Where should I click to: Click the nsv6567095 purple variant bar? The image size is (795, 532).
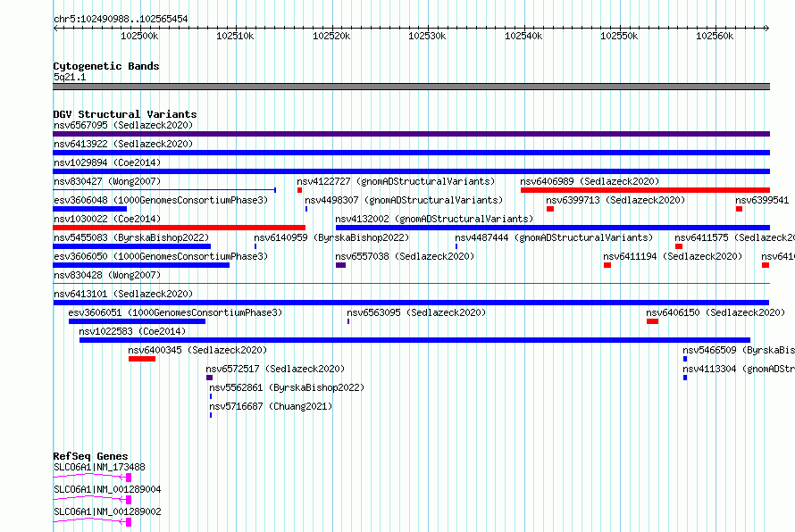(411, 134)
